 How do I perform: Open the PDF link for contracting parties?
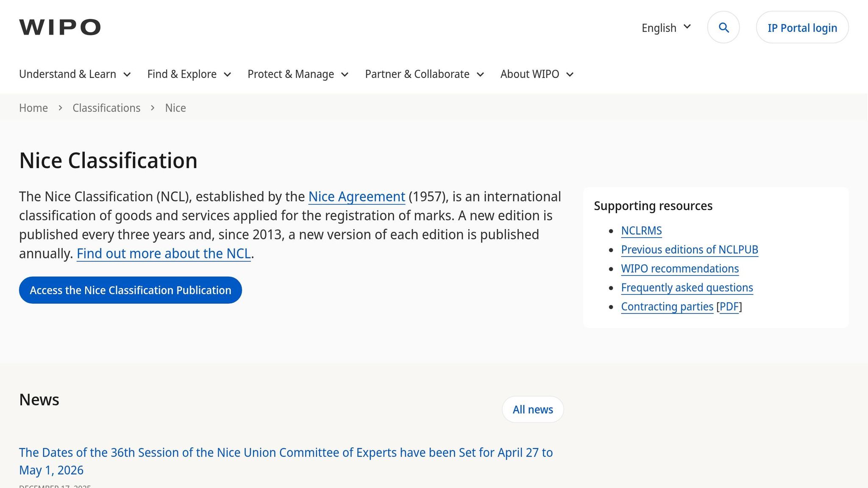729,307
